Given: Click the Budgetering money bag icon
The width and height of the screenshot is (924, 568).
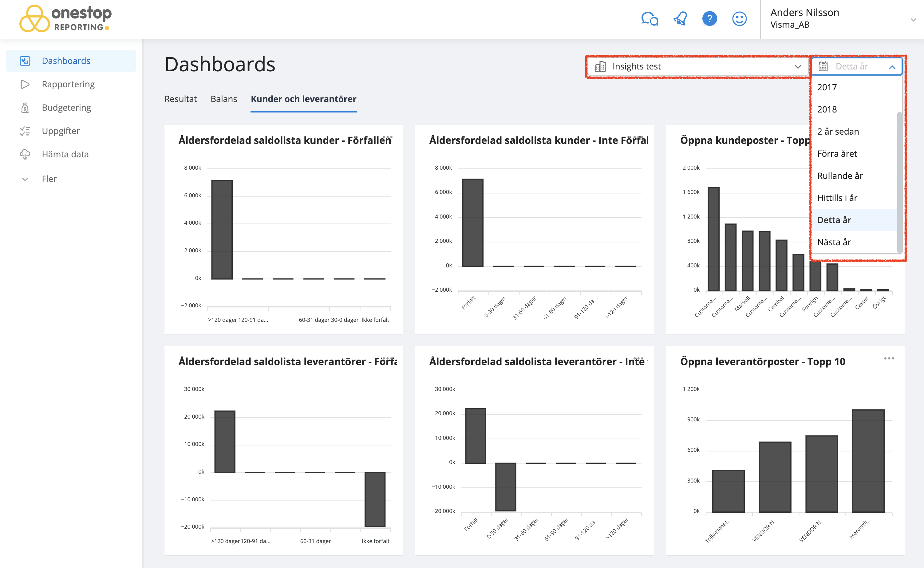Looking at the screenshot, I should click(25, 108).
